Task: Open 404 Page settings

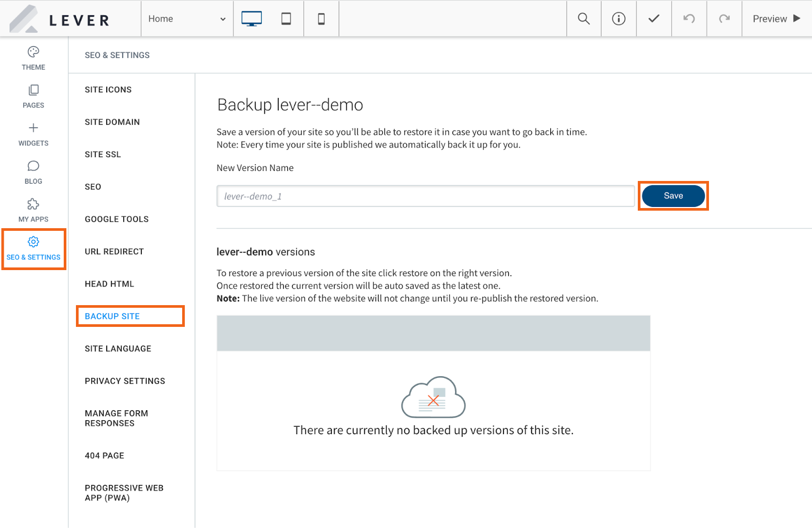Action: [x=105, y=456]
